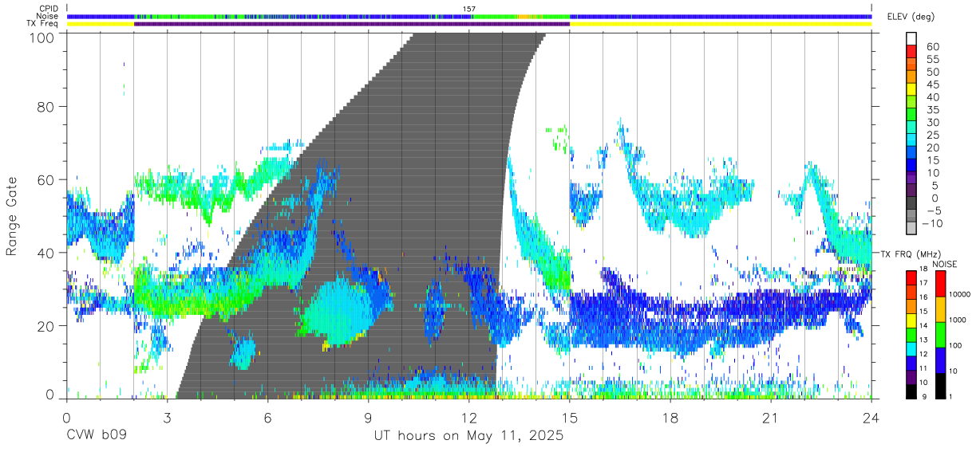Screen dimensions: 980x452
Task: Click the elevation value 45 label
Action: [932, 85]
